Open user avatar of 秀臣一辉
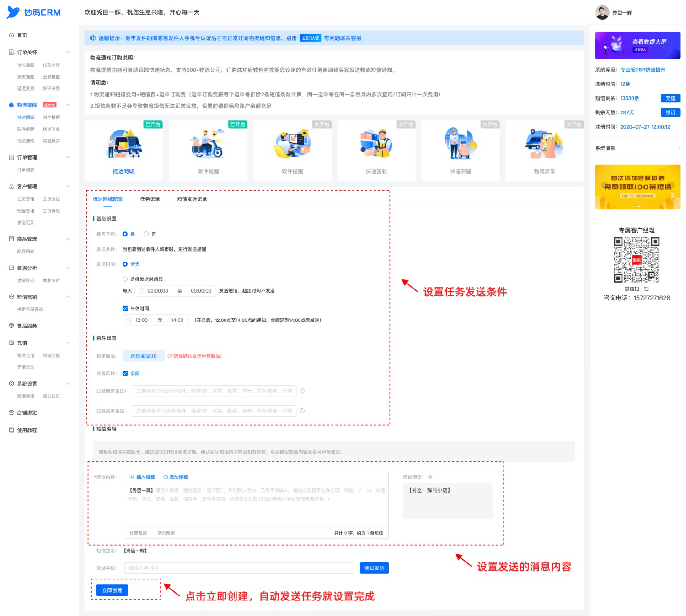This screenshot has height=616, width=686. click(602, 12)
